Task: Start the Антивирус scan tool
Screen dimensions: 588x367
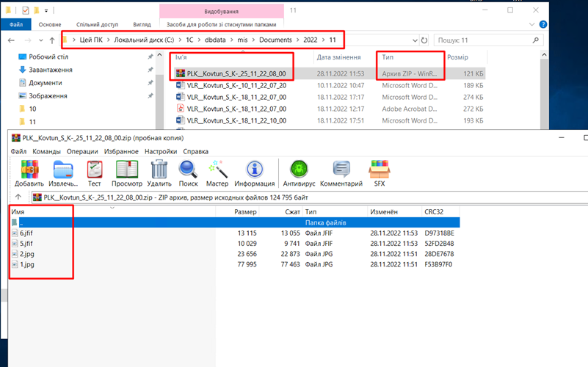Action: tap(299, 173)
